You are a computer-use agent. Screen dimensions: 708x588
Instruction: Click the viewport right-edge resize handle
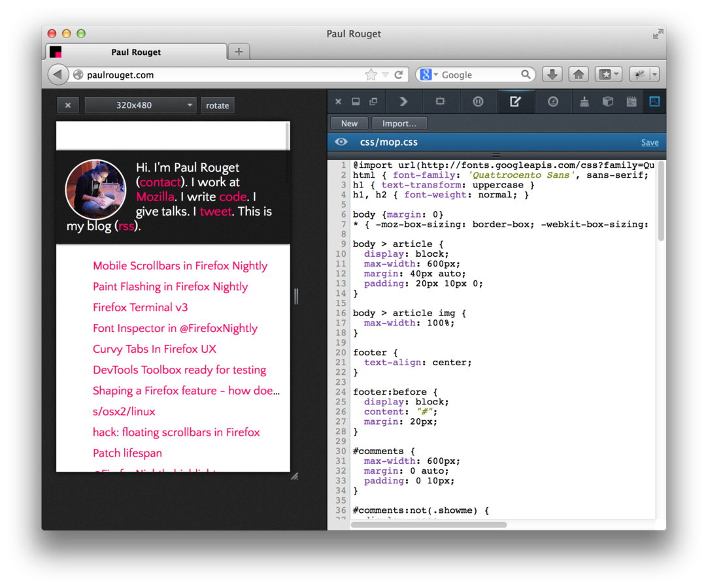point(296,297)
